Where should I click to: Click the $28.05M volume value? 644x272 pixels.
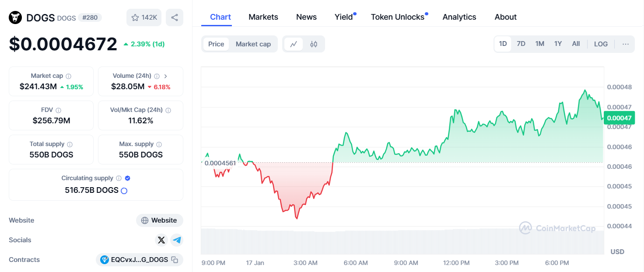coord(128,87)
